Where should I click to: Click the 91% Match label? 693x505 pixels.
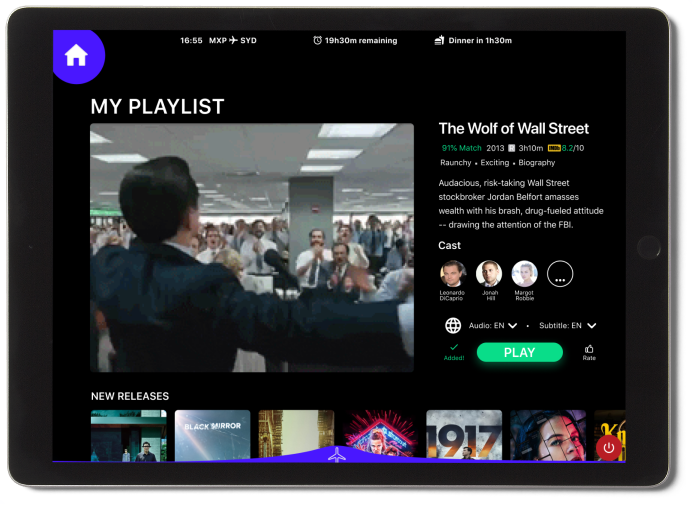click(x=461, y=148)
